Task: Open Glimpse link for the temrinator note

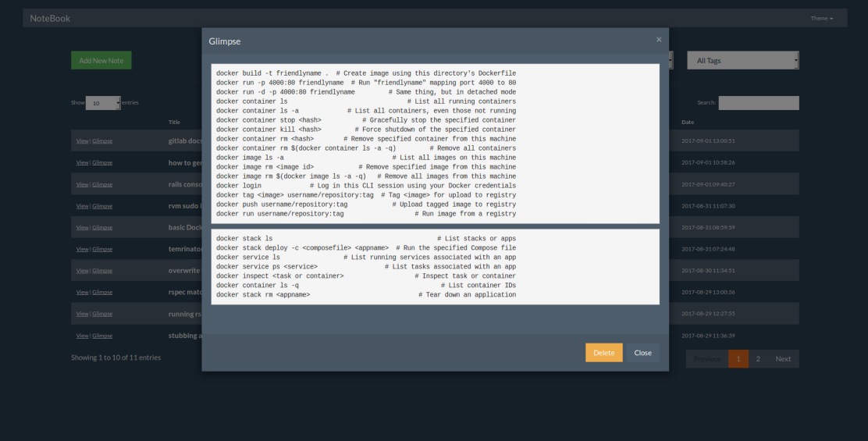Action: click(101, 249)
